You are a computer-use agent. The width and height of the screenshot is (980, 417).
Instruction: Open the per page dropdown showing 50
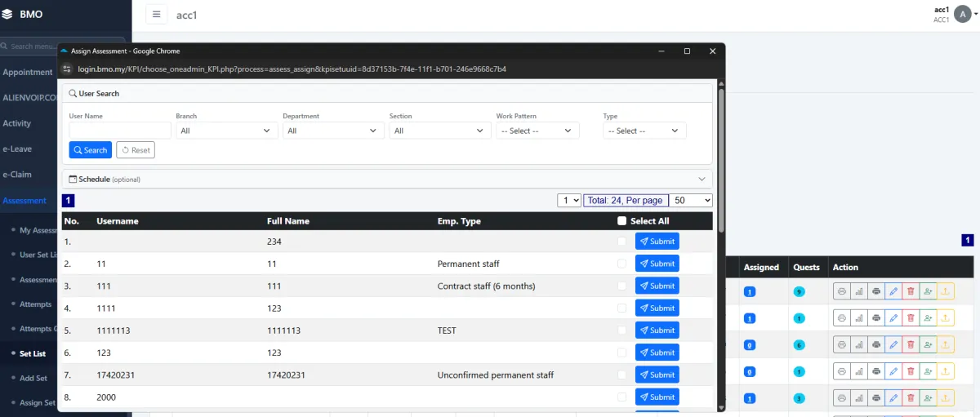coord(691,200)
